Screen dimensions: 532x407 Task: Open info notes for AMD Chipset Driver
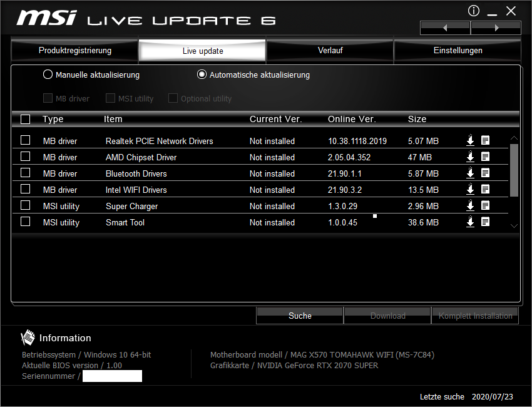click(485, 157)
